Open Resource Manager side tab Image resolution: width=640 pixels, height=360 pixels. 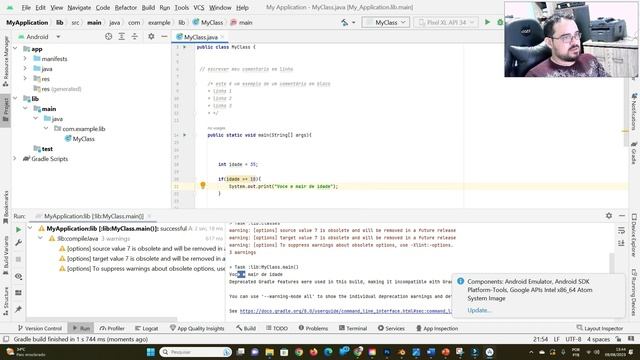(6, 61)
